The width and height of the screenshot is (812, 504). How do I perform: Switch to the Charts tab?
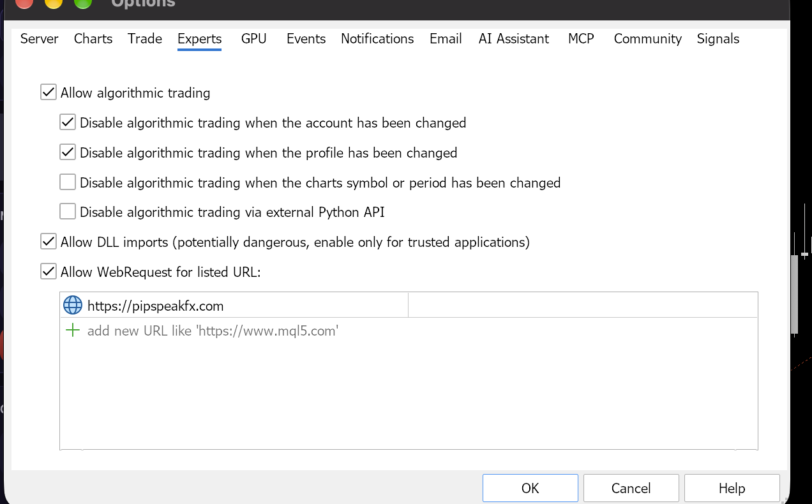click(x=93, y=39)
